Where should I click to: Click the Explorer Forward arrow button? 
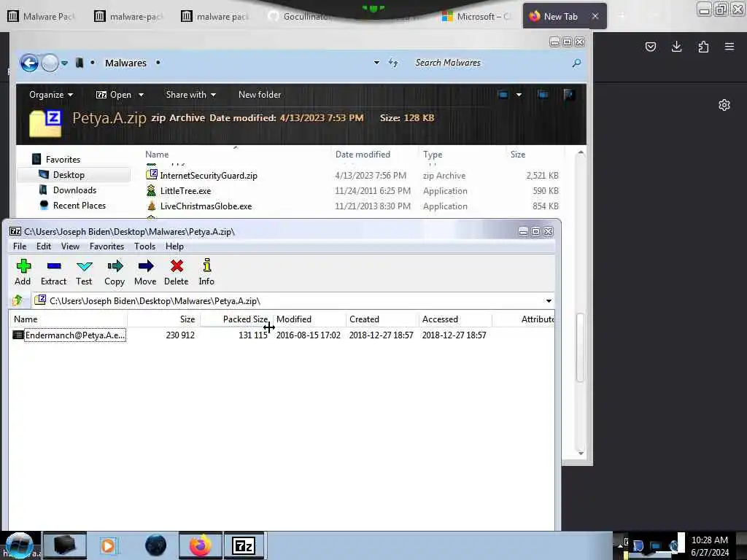tap(50, 63)
